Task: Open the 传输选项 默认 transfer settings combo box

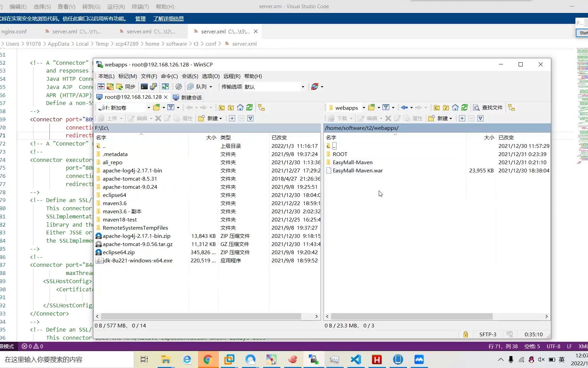Action: point(274,87)
